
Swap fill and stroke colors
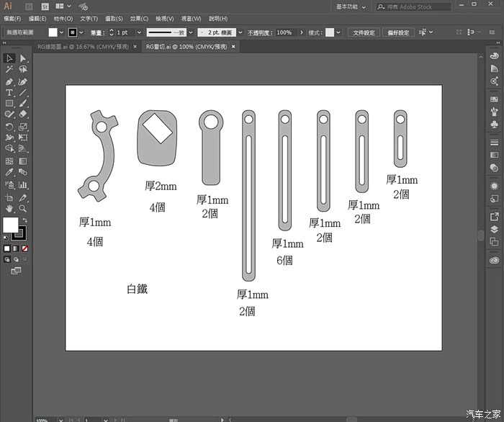click(x=23, y=219)
